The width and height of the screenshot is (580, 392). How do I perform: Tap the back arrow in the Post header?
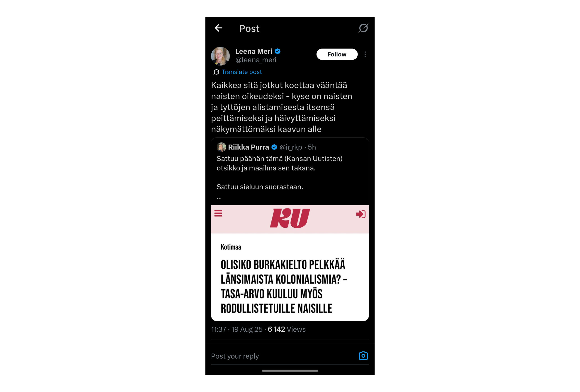coord(219,28)
